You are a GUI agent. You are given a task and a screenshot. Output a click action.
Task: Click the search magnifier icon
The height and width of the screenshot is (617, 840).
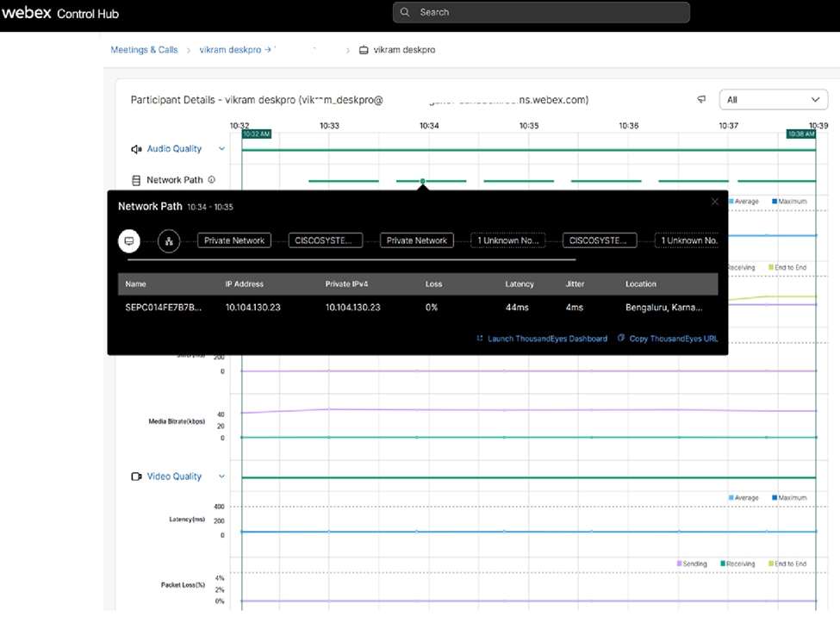pyautogui.click(x=406, y=12)
